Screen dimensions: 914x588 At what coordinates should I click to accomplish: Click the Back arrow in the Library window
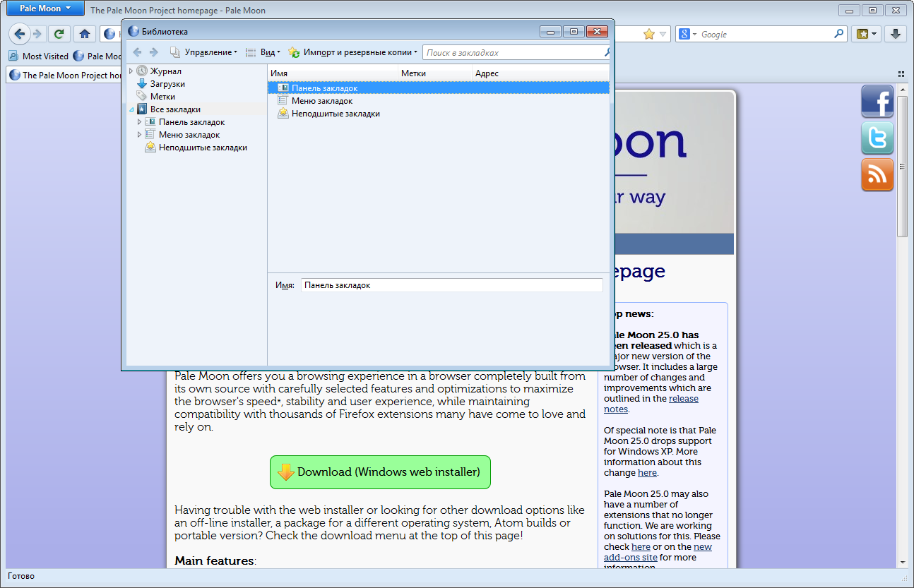pyautogui.click(x=138, y=52)
